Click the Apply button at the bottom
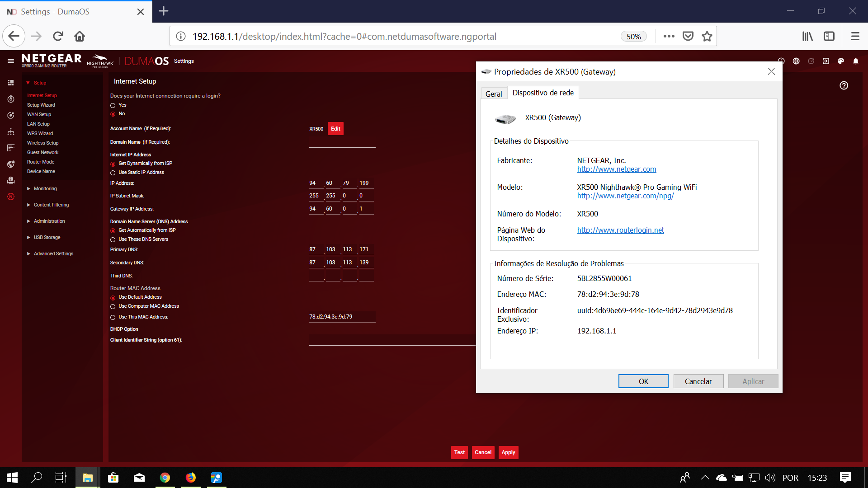Screen dimensions: 868x488 click(x=508, y=452)
